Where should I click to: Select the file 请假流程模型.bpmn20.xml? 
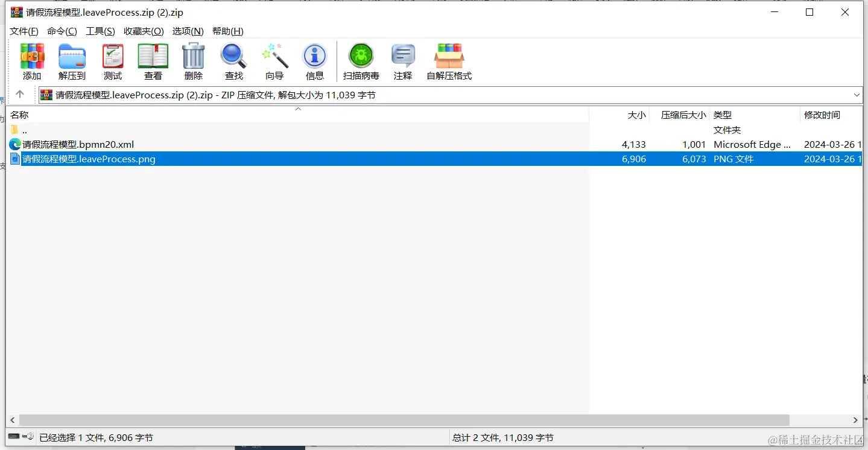[78, 145]
